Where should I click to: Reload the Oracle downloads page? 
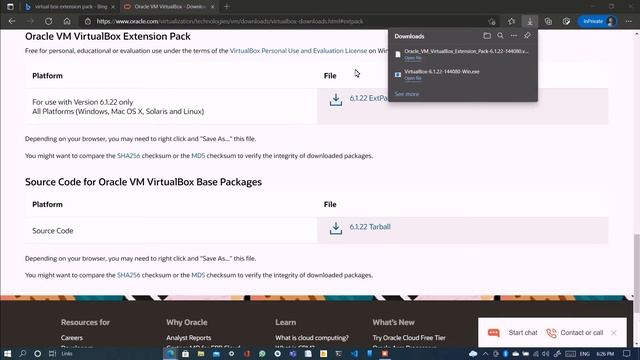[x=49, y=21]
